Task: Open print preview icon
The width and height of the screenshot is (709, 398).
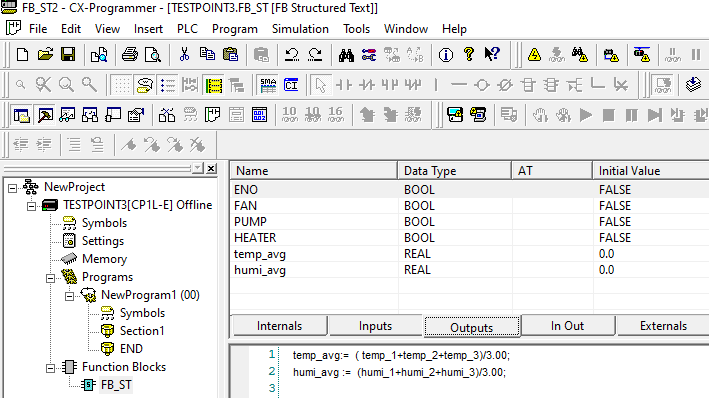Action: (153, 55)
